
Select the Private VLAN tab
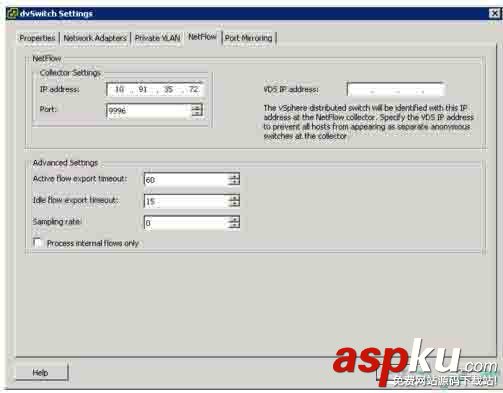tap(157, 38)
